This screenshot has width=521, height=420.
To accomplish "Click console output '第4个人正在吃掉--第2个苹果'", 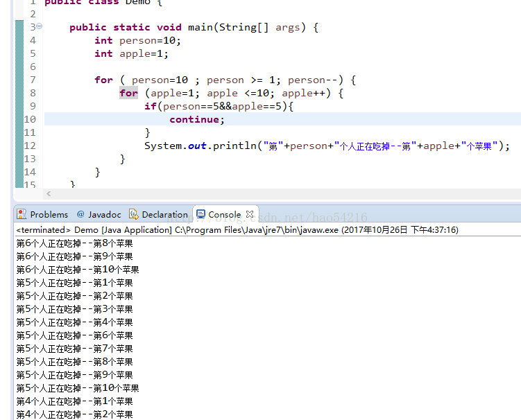I will 74,414.
